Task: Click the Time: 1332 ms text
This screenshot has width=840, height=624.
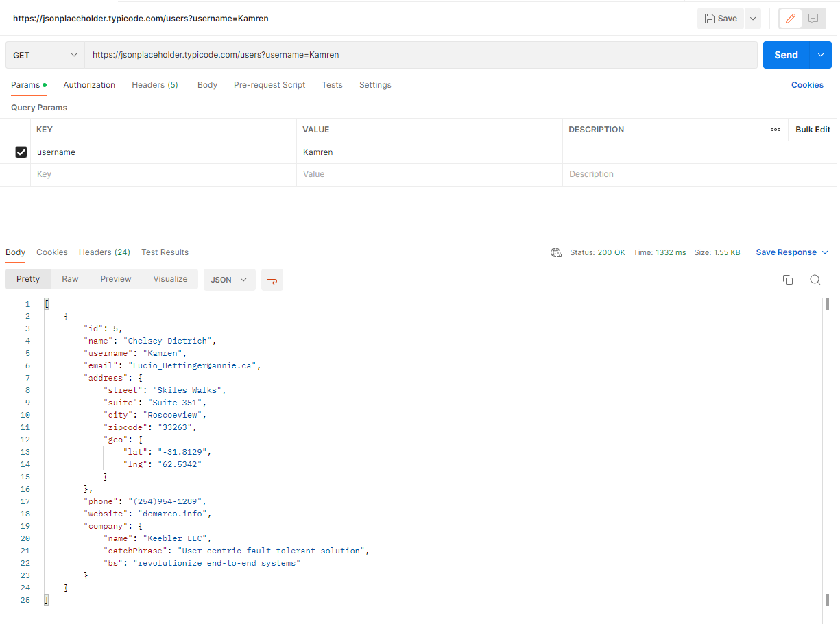Action: coord(660,252)
